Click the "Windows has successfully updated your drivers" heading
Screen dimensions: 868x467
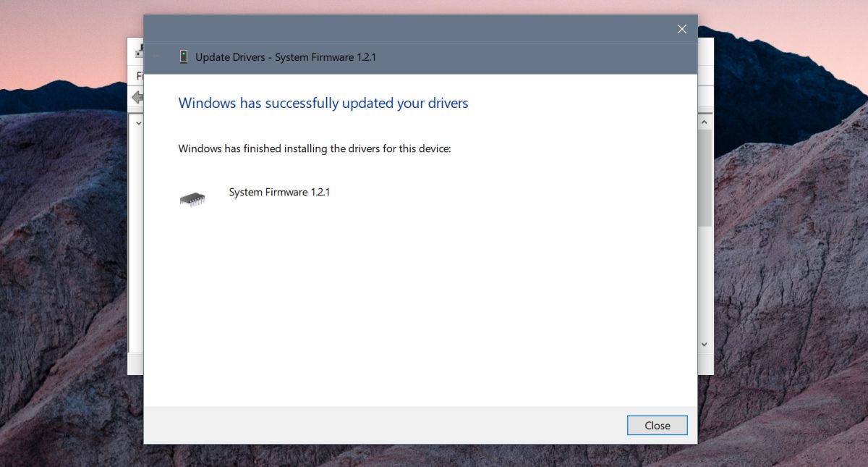click(323, 103)
